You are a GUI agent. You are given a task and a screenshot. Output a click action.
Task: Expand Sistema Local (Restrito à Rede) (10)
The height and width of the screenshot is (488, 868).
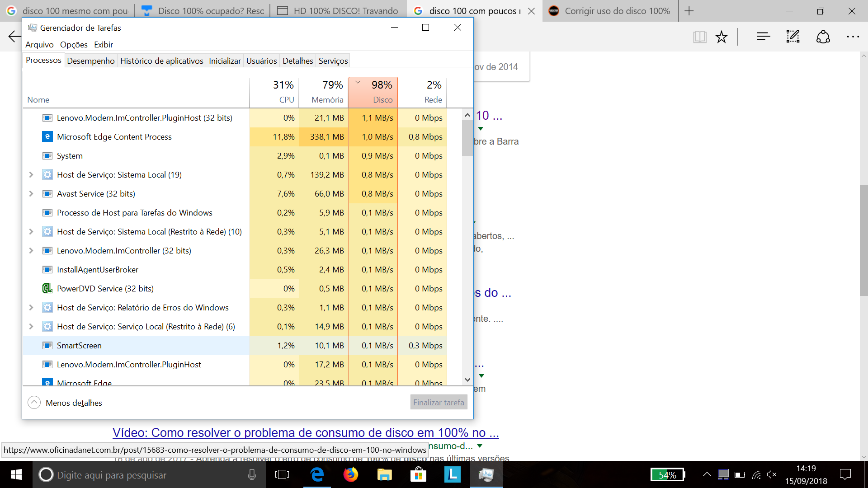pyautogui.click(x=31, y=231)
